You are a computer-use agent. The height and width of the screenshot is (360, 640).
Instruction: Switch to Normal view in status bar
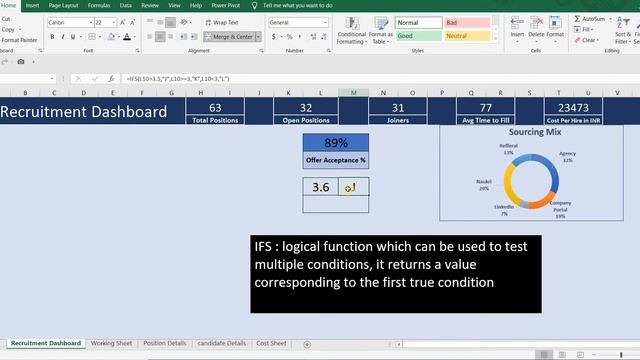pos(544,355)
